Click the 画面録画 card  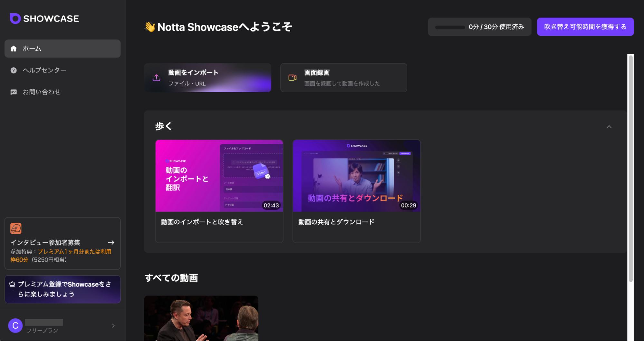(x=343, y=78)
